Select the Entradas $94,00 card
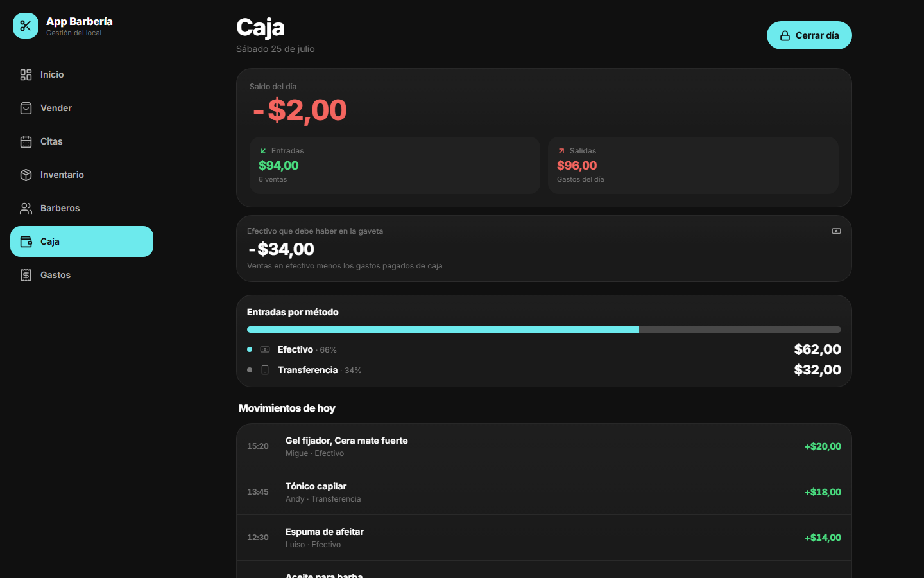The width and height of the screenshot is (924, 578). coord(395,165)
